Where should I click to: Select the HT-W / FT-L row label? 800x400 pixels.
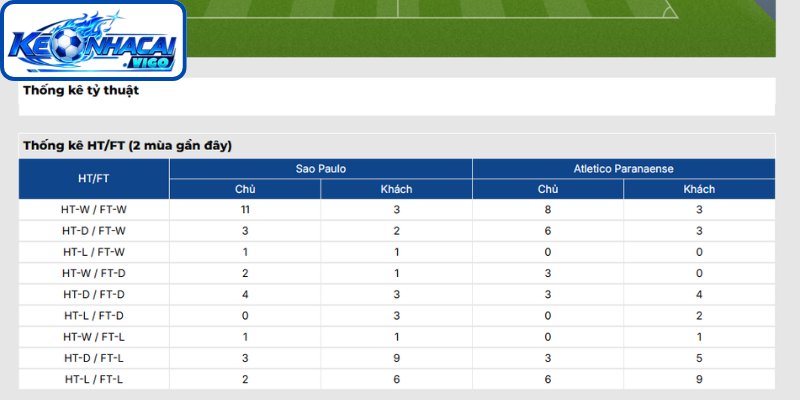click(94, 337)
